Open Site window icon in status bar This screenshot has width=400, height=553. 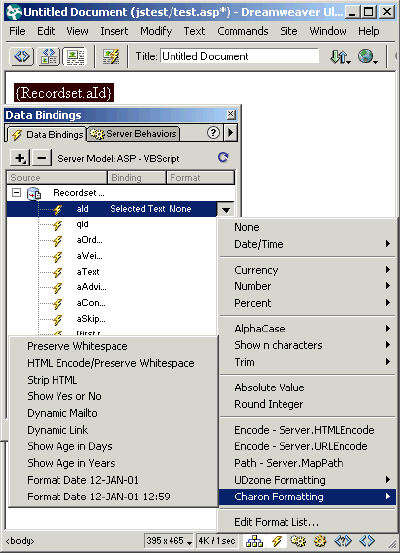click(254, 541)
